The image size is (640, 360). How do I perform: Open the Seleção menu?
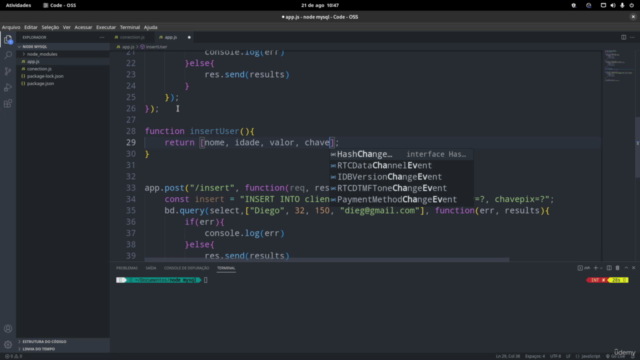pyautogui.click(x=50, y=27)
